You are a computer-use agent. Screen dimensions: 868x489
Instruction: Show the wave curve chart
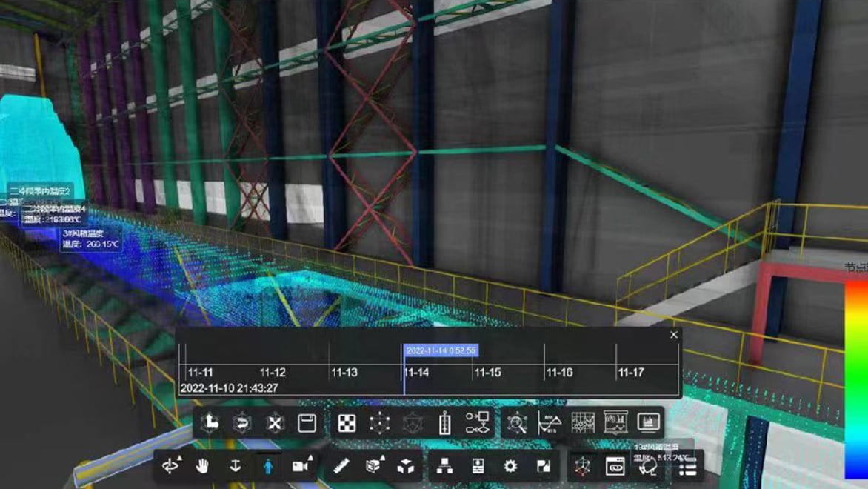(550, 423)
